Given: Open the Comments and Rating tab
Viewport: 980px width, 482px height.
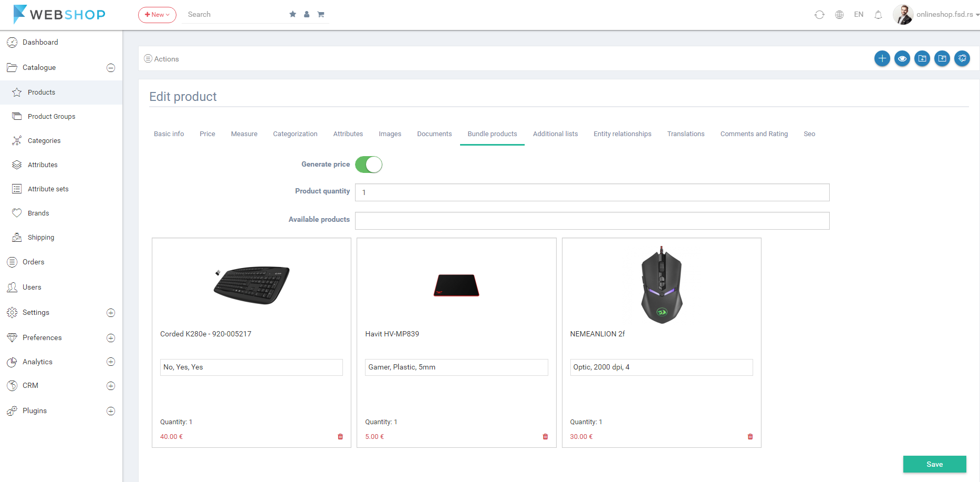Looking at the screenshot, I should 754,134.
